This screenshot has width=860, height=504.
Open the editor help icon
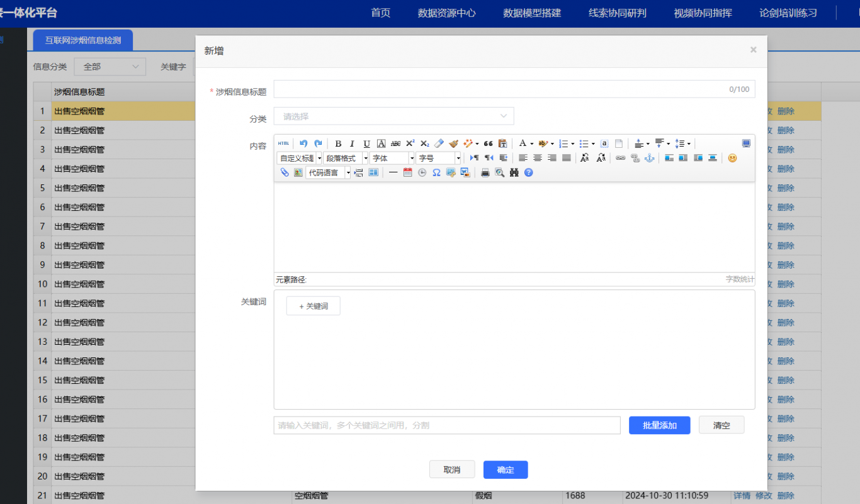528,172
